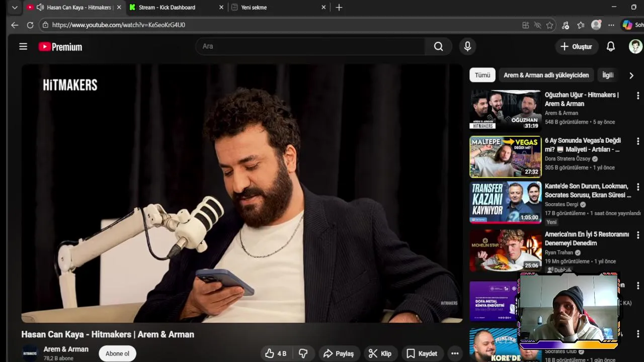Image resolution: width=644 pixels, height=362 pixels.
Task: Open the YouTube account avatar menu
Action: pos(635,46)
